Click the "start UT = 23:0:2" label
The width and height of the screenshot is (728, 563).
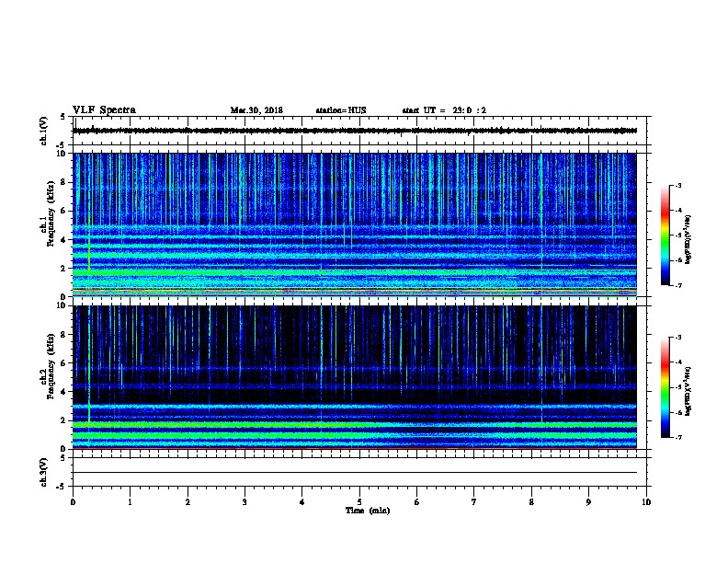444,110
